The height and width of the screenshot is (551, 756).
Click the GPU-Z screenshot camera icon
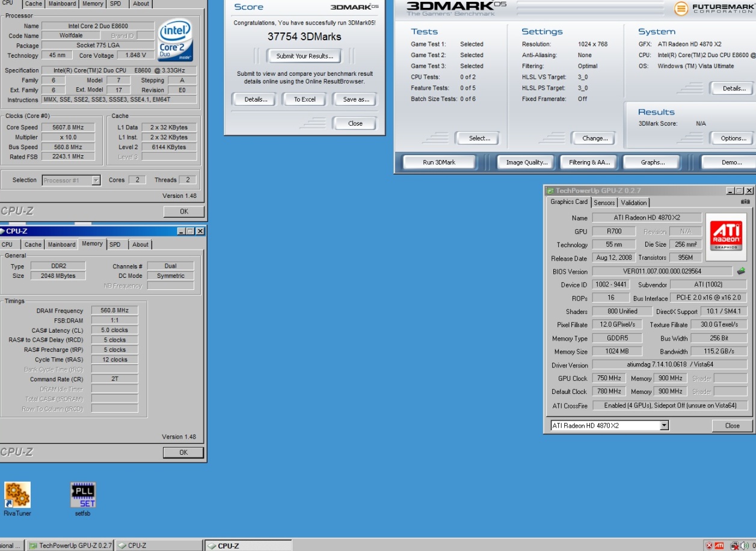pos(745,202)
